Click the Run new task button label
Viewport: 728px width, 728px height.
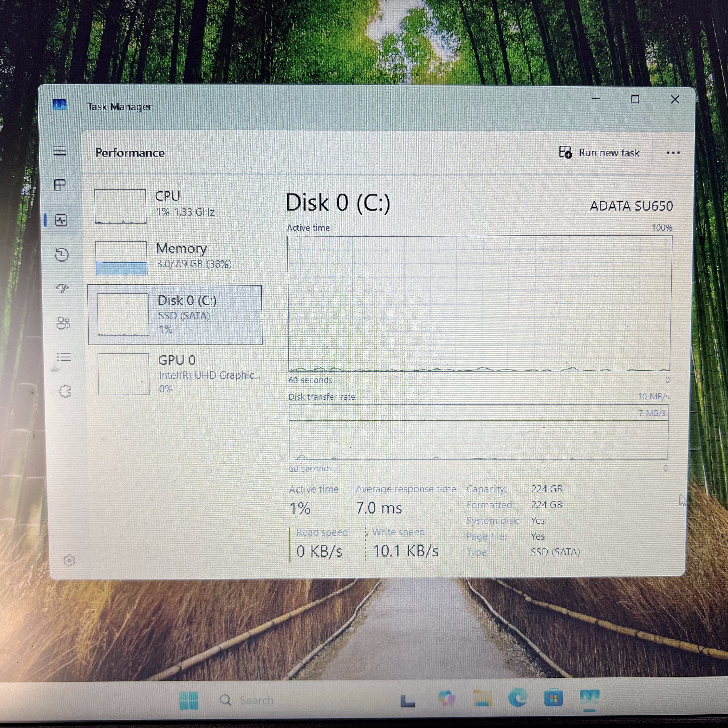pyautogui.click(x=609, y=153)
